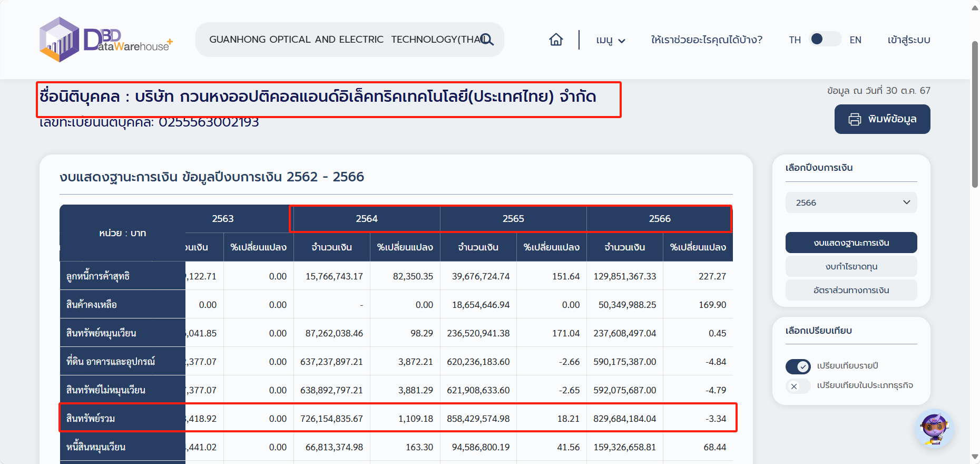Open the fiscal year 2566 dropdown
The height and width of the screenshot is (464, 980).
[x=851, y=202]
